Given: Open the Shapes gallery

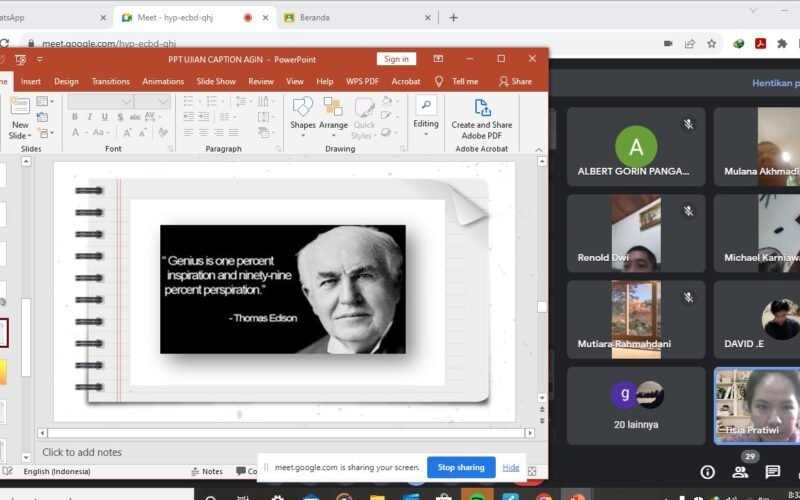Looking at the screenshot, I should pos(303,112).
